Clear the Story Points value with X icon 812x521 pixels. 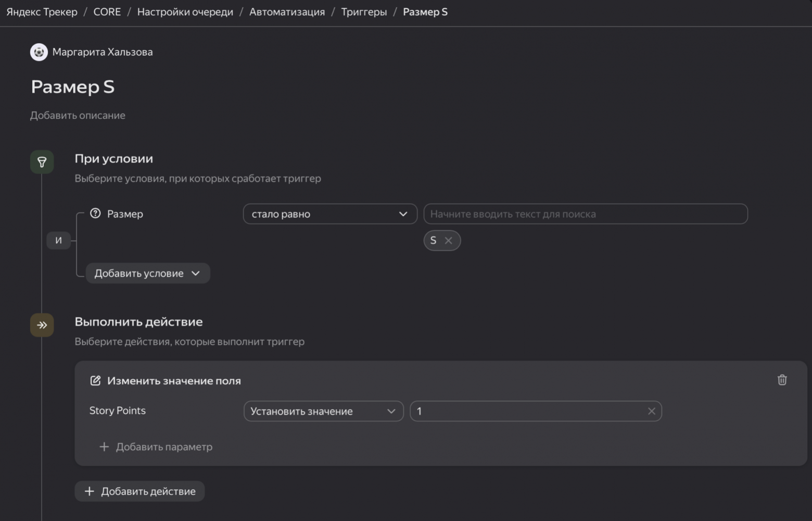[651, 411]
